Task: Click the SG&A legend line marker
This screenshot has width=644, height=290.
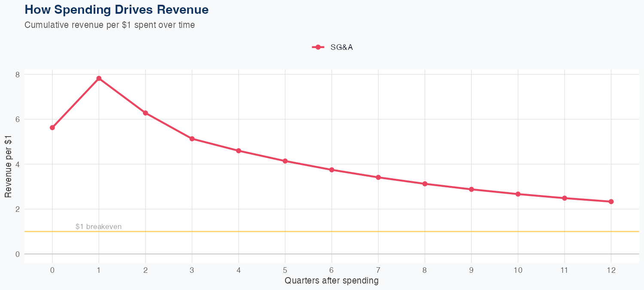Action: (x=318, y=47)
